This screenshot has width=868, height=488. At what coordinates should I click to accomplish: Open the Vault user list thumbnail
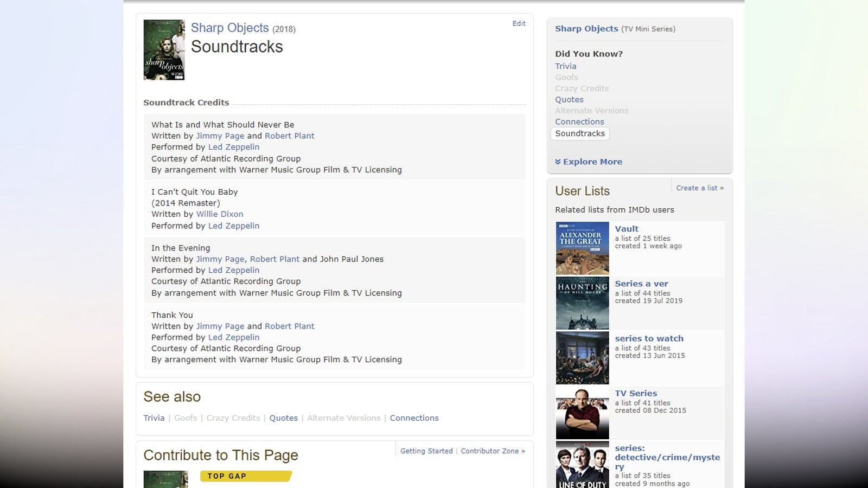tap(582, 248)
